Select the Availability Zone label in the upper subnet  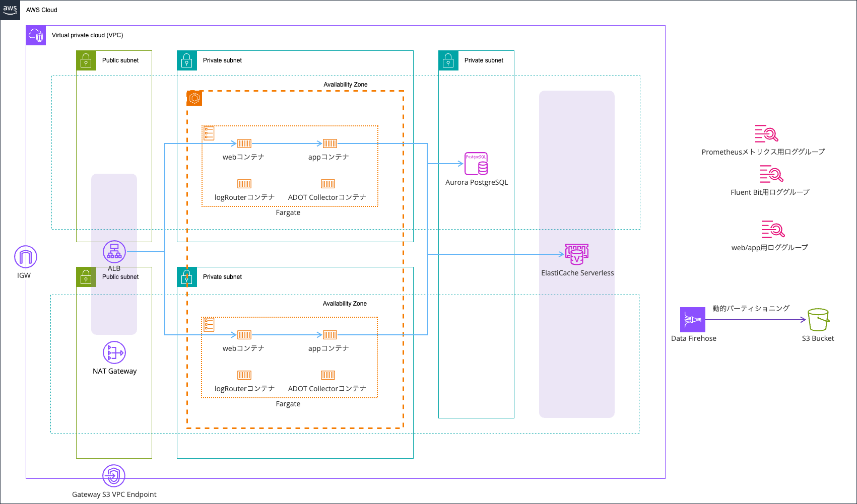coord(346,84)
